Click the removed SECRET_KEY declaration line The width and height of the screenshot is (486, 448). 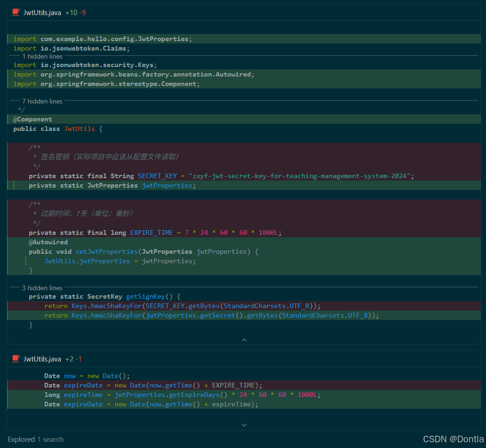pyautogui.click(x=244, y=176)
